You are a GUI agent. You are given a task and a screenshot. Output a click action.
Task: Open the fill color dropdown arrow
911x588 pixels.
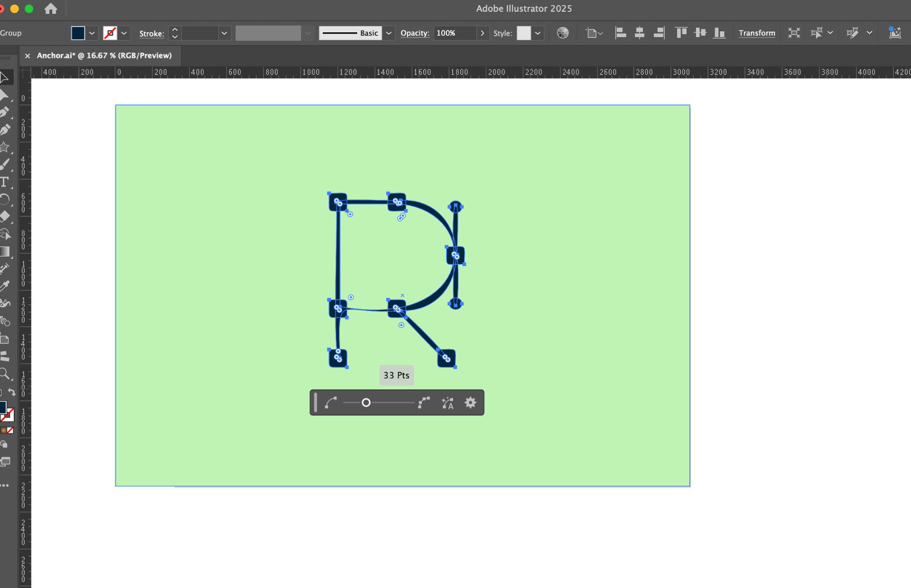pyautogui.click(x=92, y=33)
